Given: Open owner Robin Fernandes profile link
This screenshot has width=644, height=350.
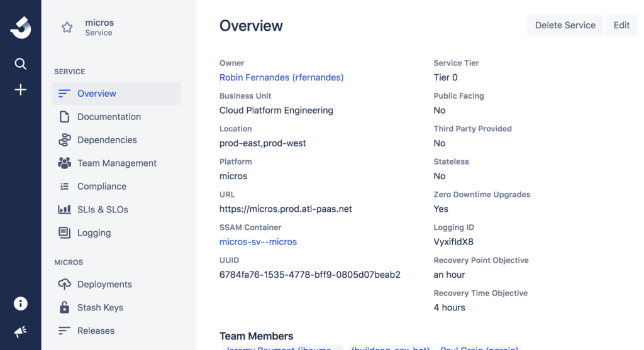Looking at the screenshot, I should point(281,77).
